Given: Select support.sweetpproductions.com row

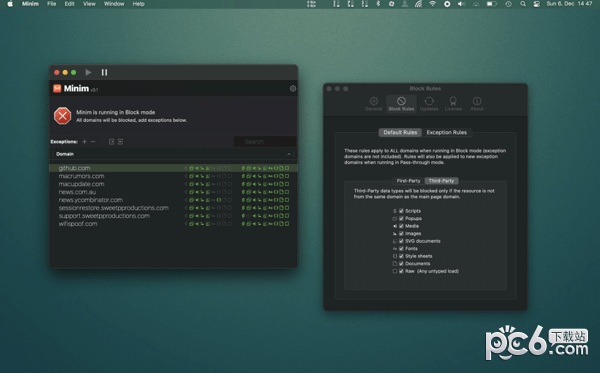Looking at the screenshot, I should pyautogui.click(x=173, y=216).
